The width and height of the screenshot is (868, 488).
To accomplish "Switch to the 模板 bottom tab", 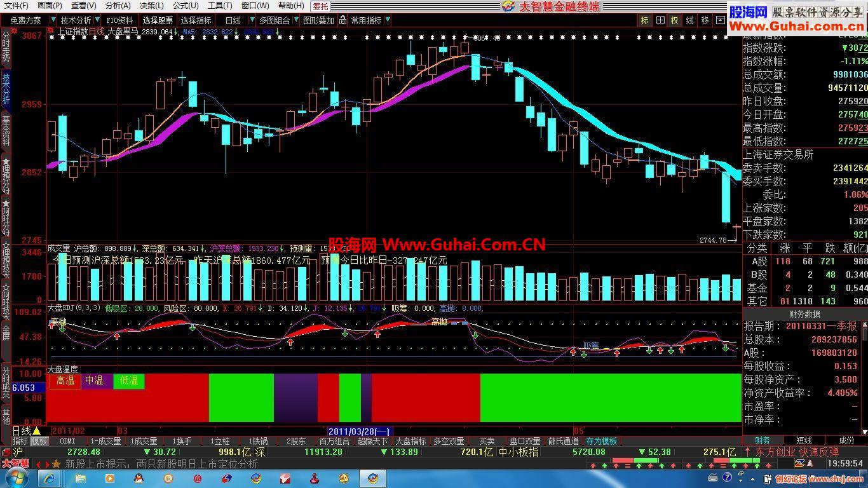I will tap(39, 441).
